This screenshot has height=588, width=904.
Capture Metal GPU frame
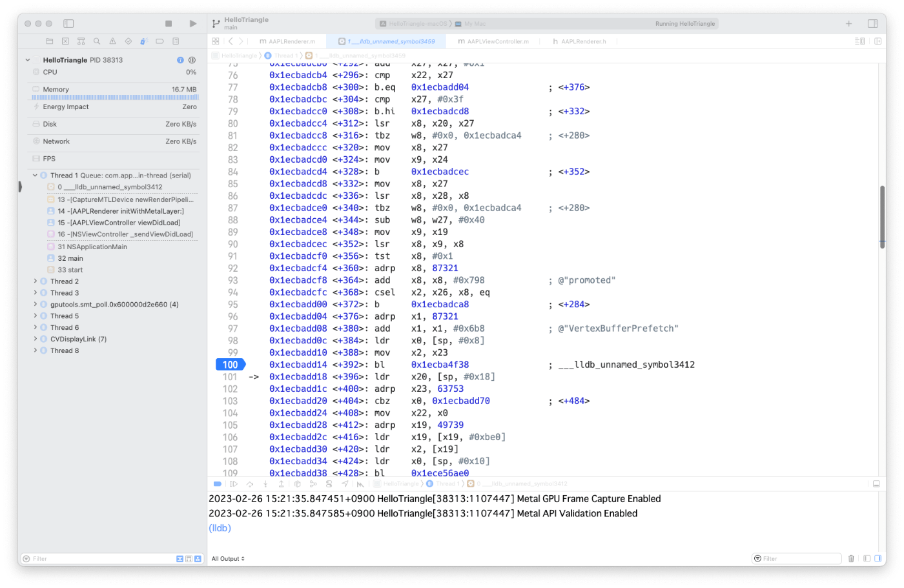click(x=360, y=484)
